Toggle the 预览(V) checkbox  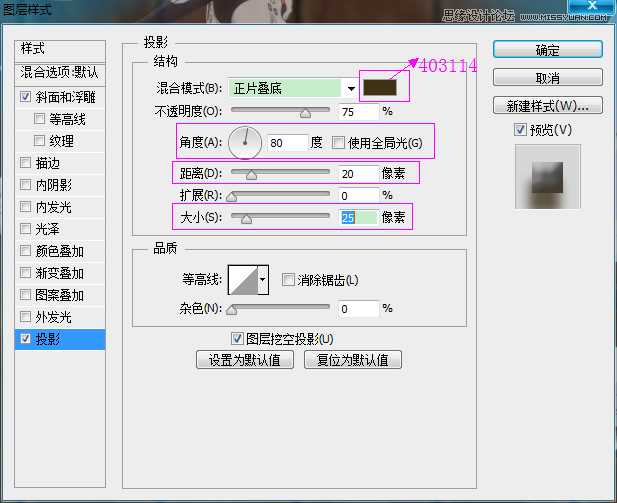tap(520, 129)
